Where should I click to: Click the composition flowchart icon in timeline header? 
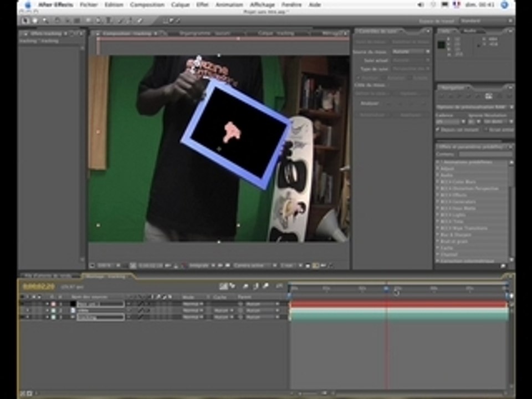pyautogui.click(x=223, y=287)
